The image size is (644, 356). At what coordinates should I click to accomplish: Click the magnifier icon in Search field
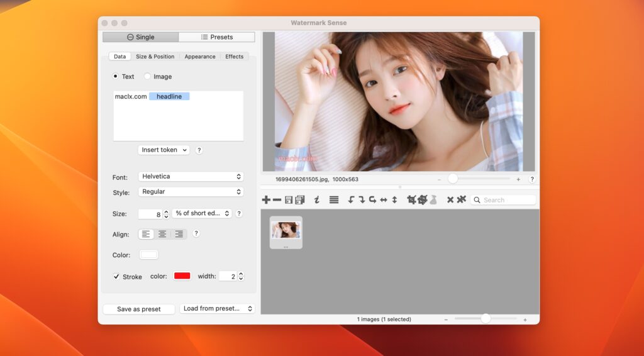(x=477, y=200)
